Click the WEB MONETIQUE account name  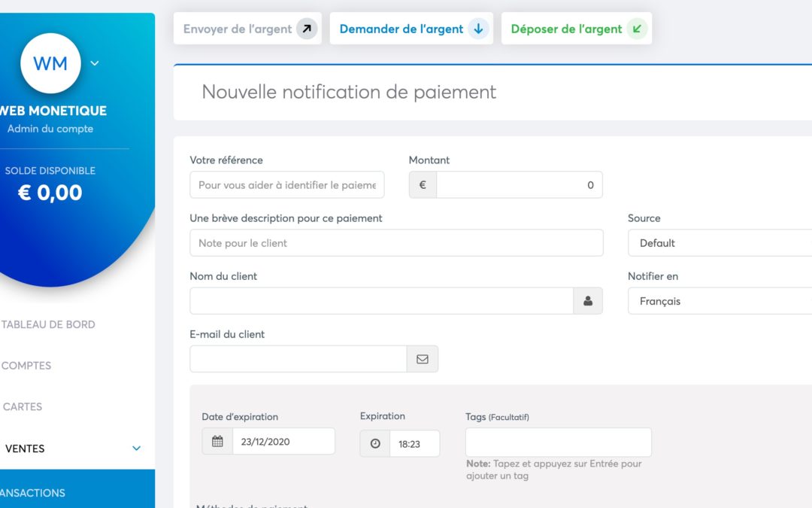(53, 111)
